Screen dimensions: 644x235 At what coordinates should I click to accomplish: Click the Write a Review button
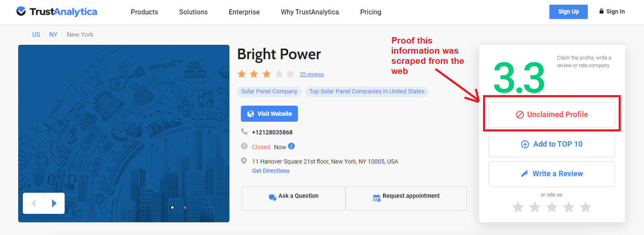point(551,174)
